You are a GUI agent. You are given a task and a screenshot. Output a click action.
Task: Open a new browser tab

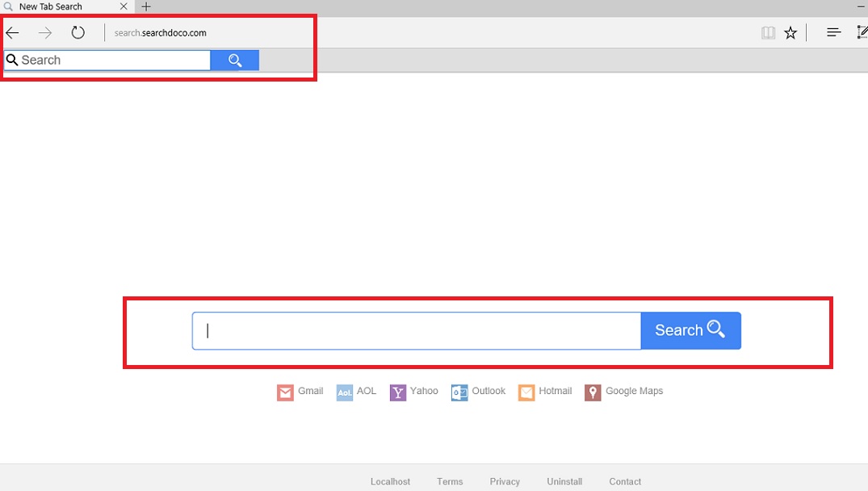click(x=145, y=6)
